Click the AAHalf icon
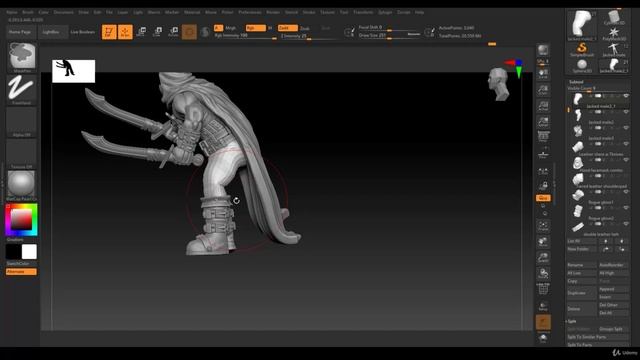 pos(543,122)
